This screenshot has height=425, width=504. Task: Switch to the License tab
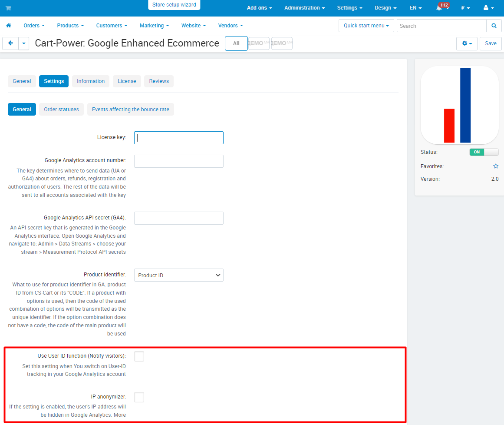click(127, 81)
